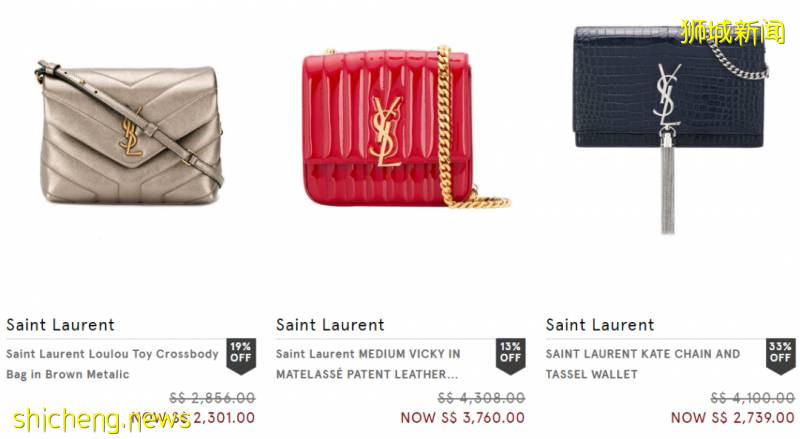Open the navy Kate tassel wallet image
800x439 pixels.
(x=671, y=129)
